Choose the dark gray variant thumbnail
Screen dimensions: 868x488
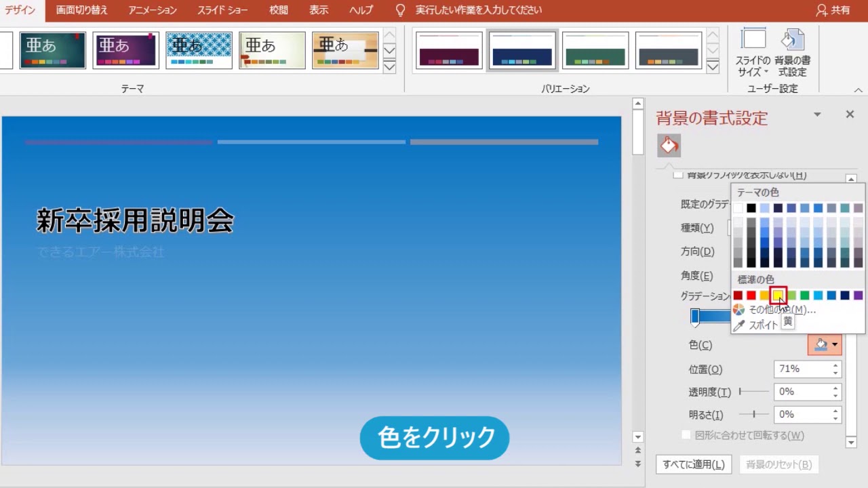click(x=669, y=50)
